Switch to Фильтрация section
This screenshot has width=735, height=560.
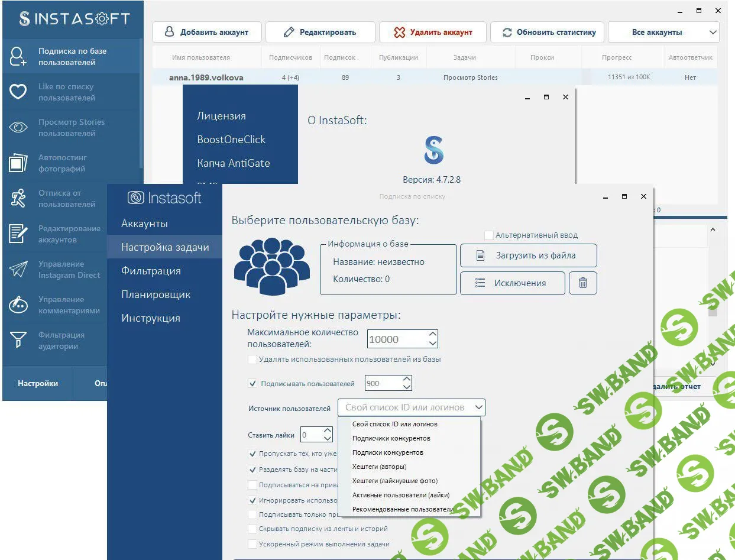pos(151,271)
